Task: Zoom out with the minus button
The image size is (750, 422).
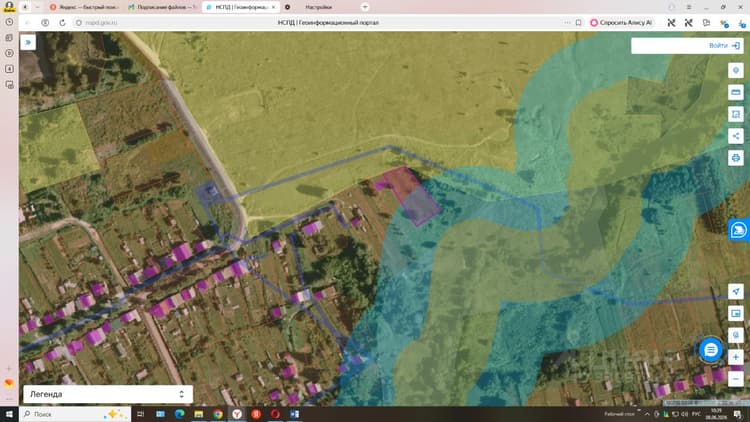Action: click(x=736, y=379)
